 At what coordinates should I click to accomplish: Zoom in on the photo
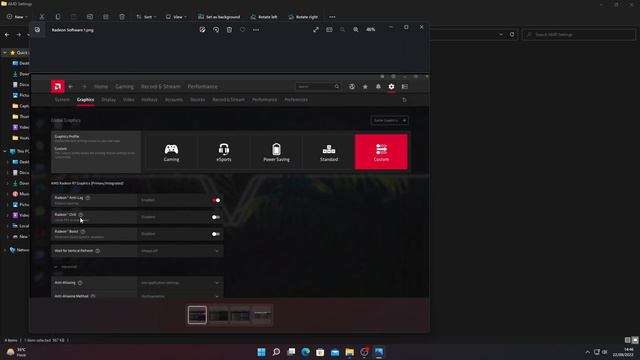(x=356, y=30)
